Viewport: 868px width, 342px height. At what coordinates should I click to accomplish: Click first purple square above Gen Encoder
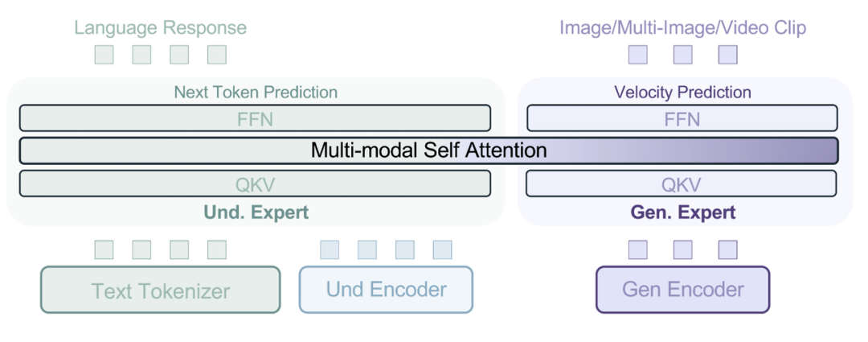click(637, 250)
